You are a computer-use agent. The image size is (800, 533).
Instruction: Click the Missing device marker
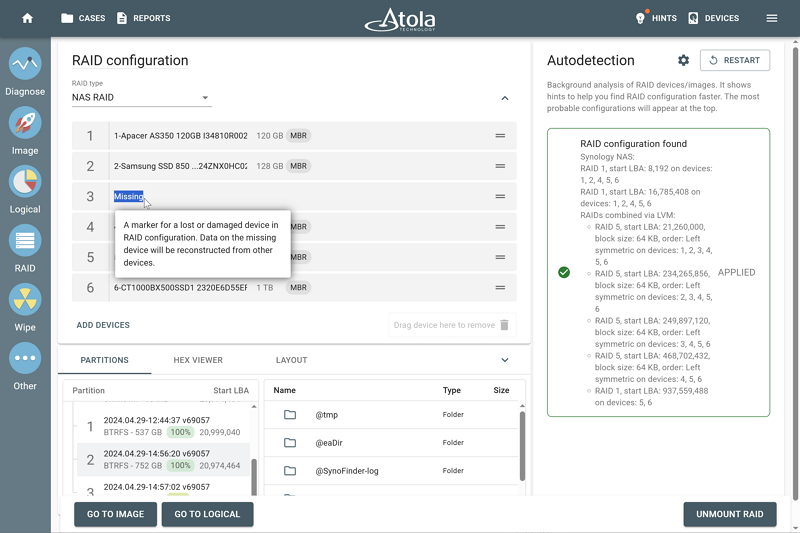(x=129, y=196)
